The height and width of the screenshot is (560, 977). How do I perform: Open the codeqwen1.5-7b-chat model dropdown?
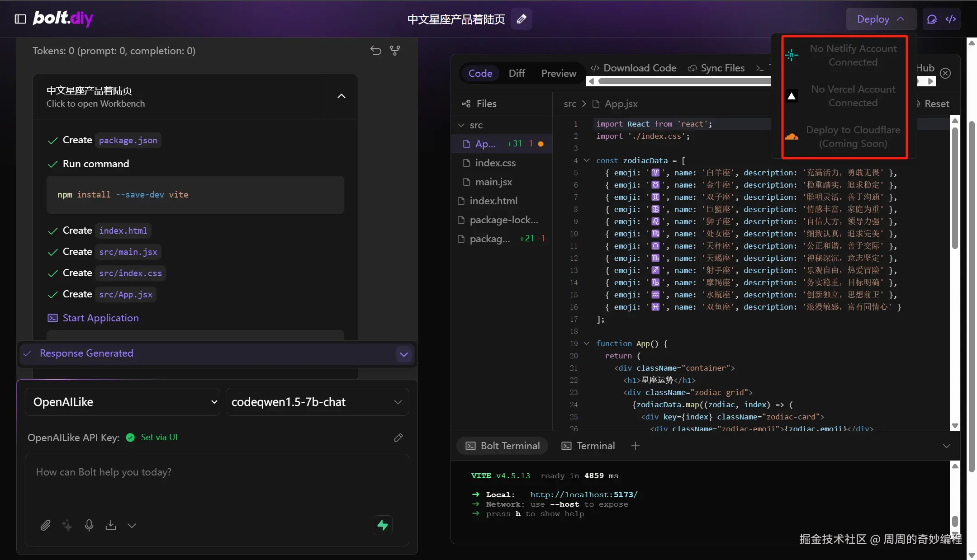pos(317,402)
